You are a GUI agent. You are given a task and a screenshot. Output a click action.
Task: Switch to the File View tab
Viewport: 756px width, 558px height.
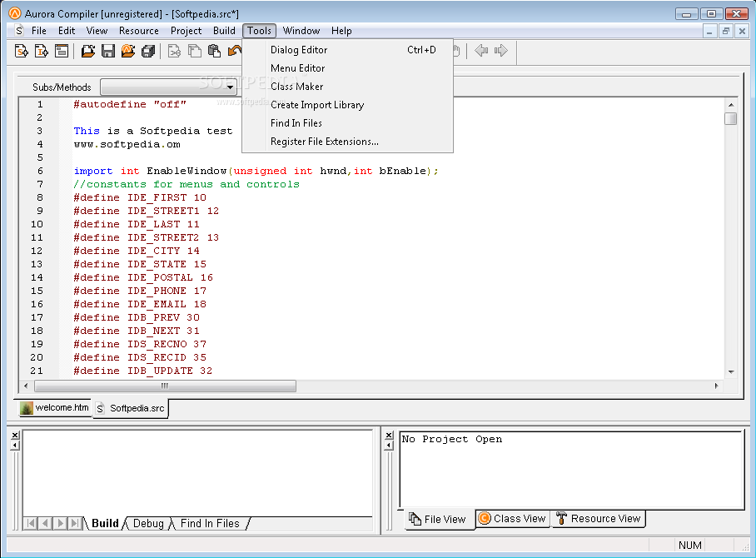point(438,520)
